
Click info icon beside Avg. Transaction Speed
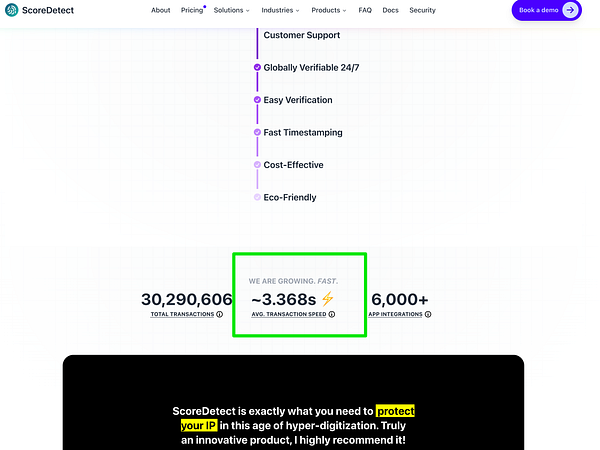coord(332,314)
